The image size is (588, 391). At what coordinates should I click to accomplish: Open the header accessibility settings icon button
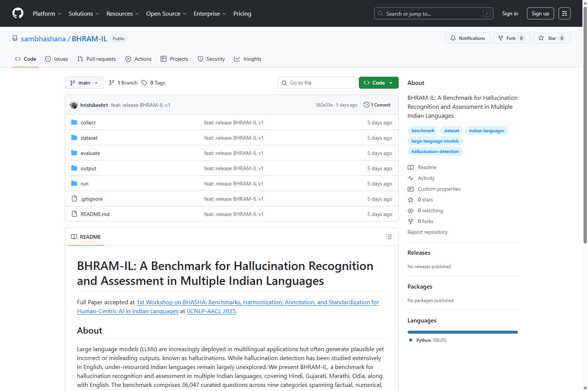pyautogui.click(x=565, y=13)
